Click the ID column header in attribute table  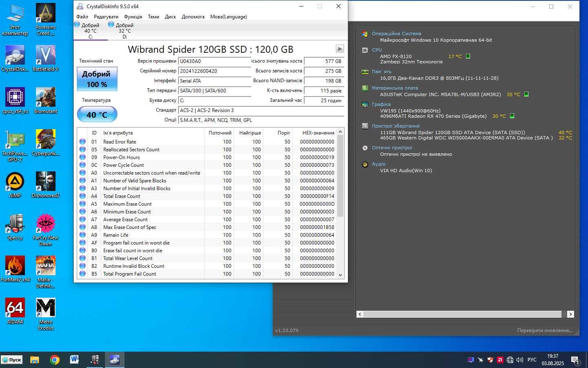pyautogui.click(x=94, y=133)
